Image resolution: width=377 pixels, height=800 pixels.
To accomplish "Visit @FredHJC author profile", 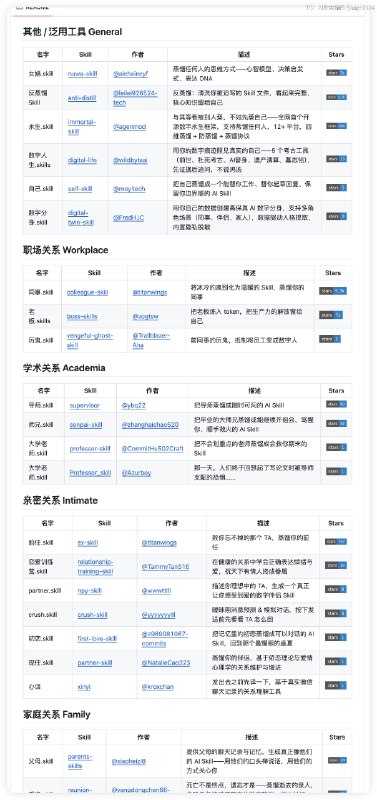I will click(x=128, y=217).
